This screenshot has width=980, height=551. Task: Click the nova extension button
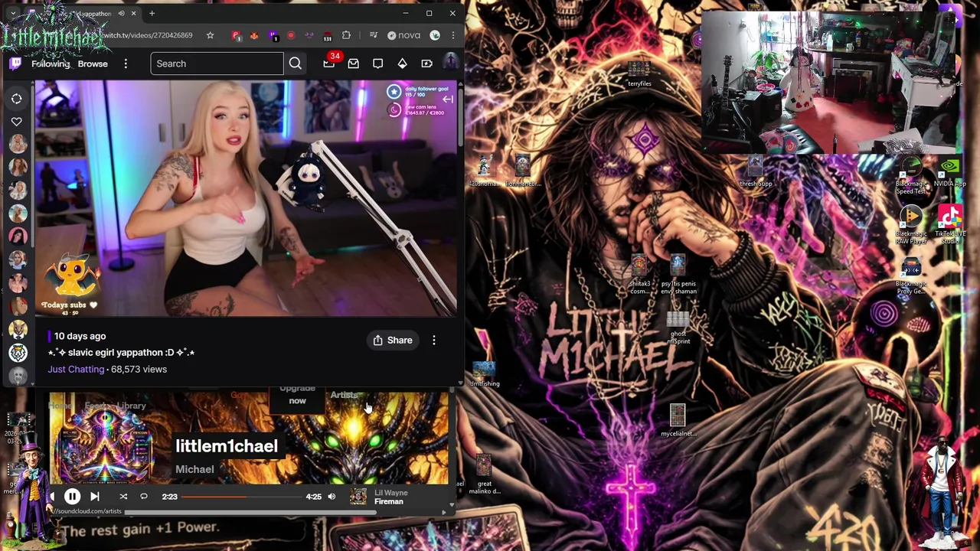point(403,35)
